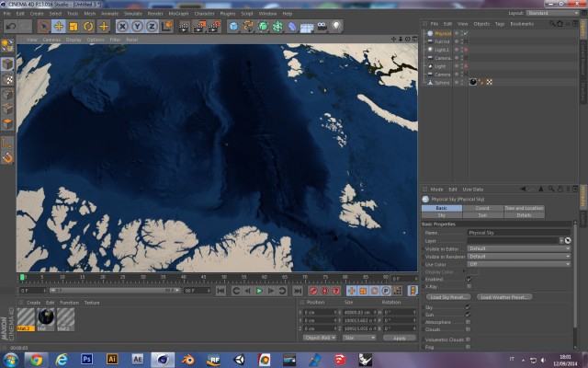Click the play forward button
Viewport: 588px width, 368px height.
coord(259,291)
